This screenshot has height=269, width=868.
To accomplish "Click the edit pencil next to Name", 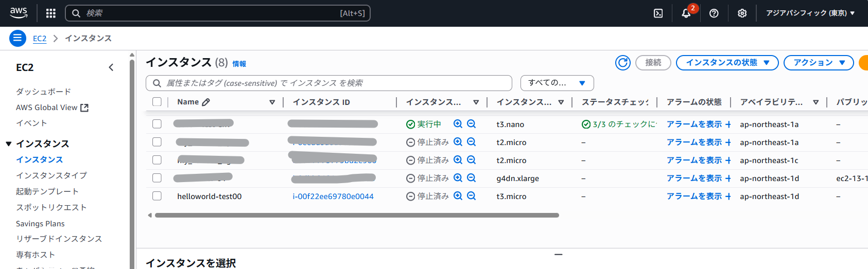I will click(206, 102).
